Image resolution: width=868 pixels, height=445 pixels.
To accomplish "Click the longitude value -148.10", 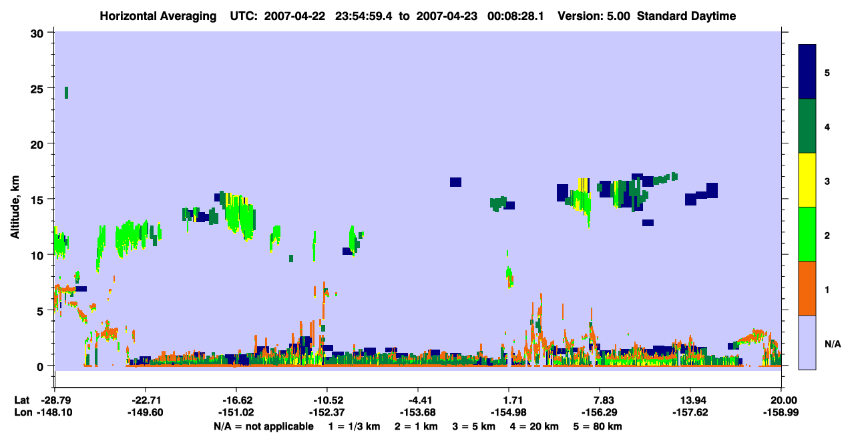I will click(x=54, y=412).
